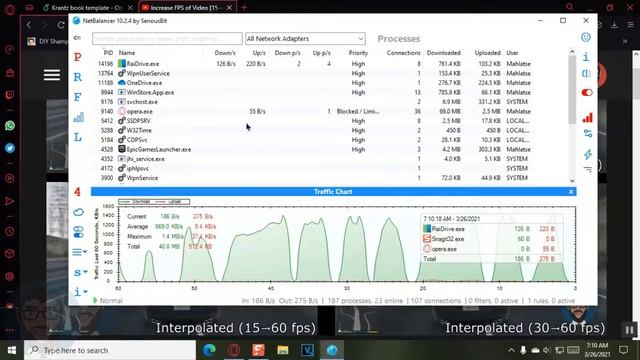The height and width of the screenshot is (360, 640).
Task: Click the Normal status indicator in status bar
Action: point(108,300)
